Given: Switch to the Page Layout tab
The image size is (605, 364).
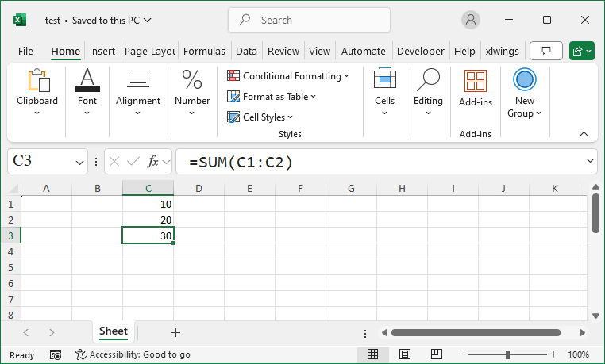Looking at the screenshot, I should click(150, 51).
